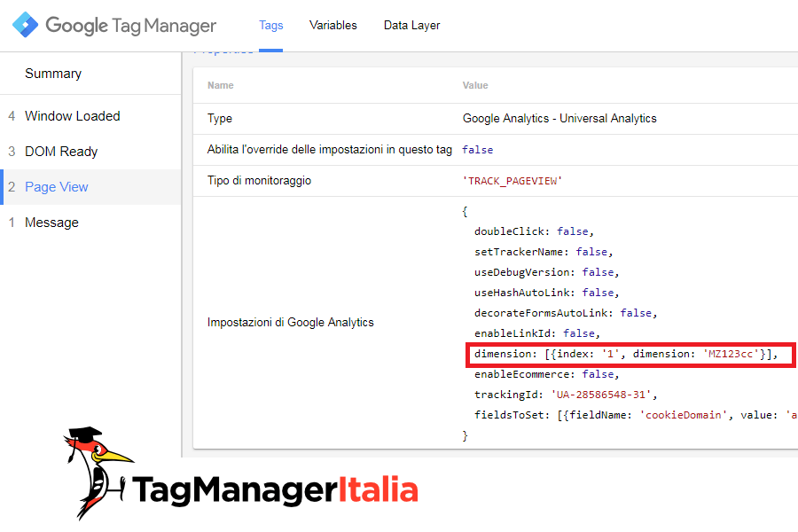This screenshot has width=798, height=532.
Task: Switch to the Variables tab
Action: (333, 26)
